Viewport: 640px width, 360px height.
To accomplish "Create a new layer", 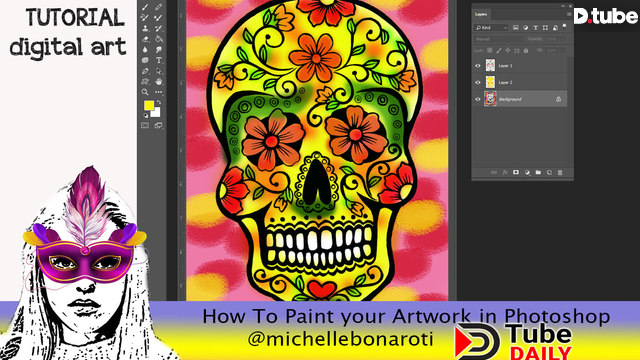I will pos(549,173).
